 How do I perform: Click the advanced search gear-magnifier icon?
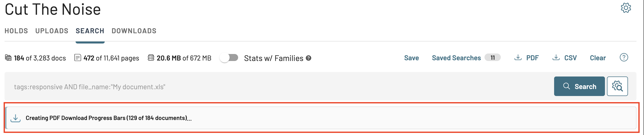coord(617,86)
